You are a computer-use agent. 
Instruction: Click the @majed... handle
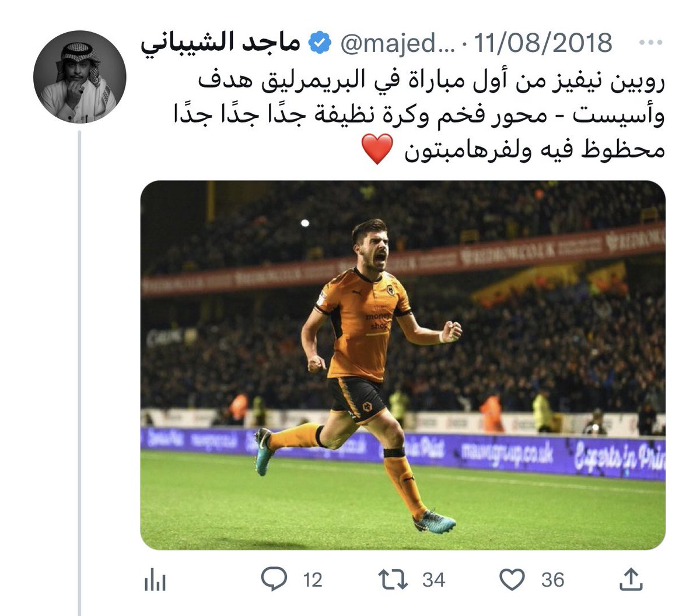click(397, 44)
